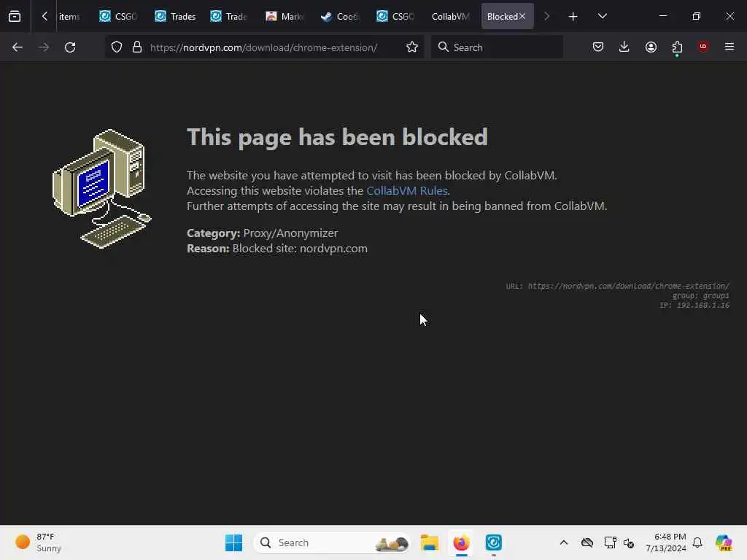Screen dimensions: 747x560
Task: Close the Blocked tab
Action: [522, 16]
